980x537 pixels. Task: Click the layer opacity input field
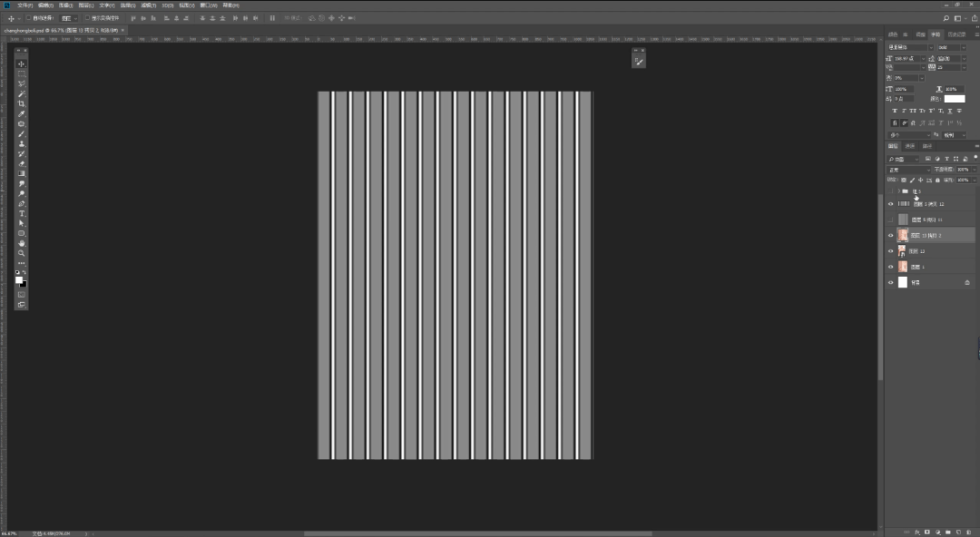click(x=962, y=170)
